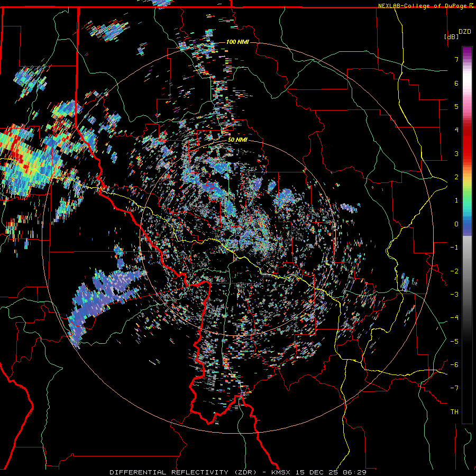Select the 1 value on color scale
The width and height of the screenshot is (476, 476).
click(x=456, y=200)
